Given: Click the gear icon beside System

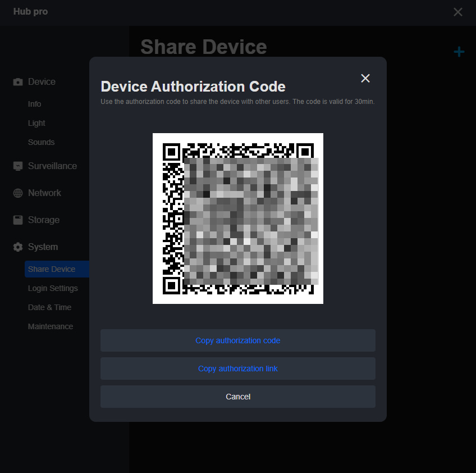Looking at the screenshot, I should click(18, 247).
